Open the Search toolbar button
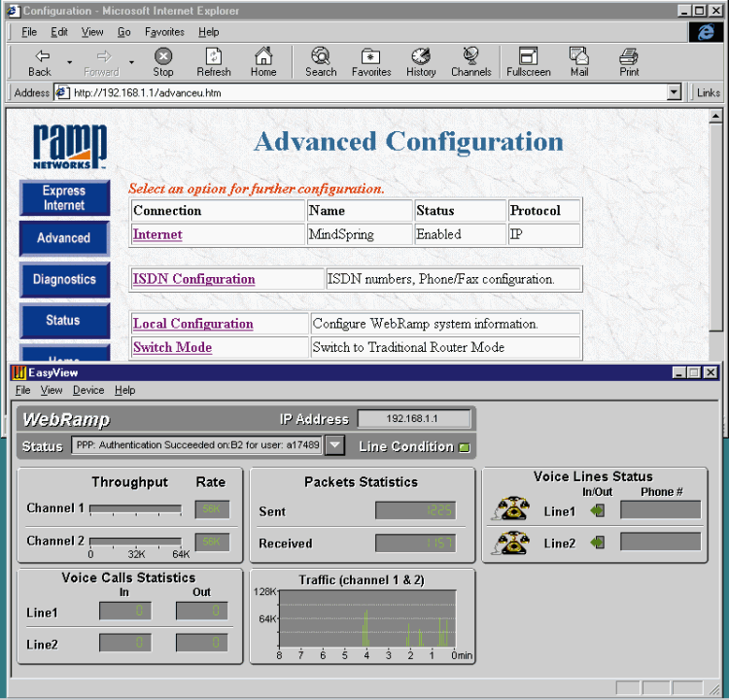Viewport: 729px width, 700px height. click(321, 62)
